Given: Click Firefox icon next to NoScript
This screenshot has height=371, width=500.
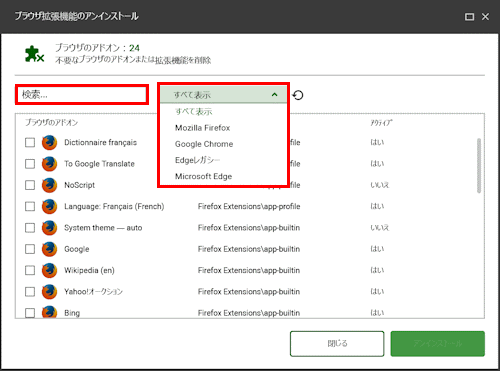Looking at the screenshot, I should (49, 185).
